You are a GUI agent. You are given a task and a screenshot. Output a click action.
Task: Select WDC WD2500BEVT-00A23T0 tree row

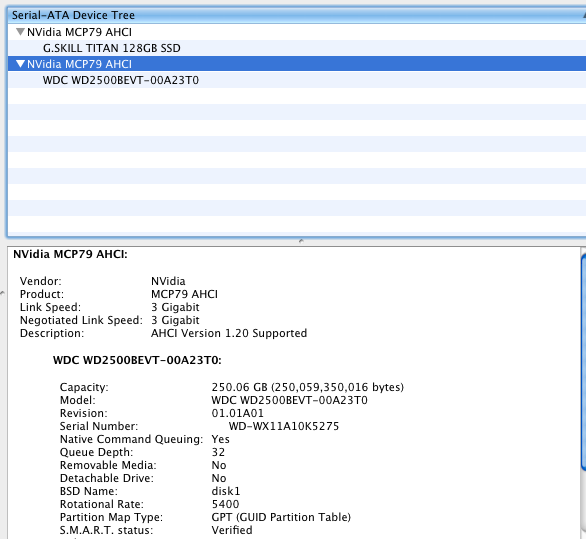297,80
